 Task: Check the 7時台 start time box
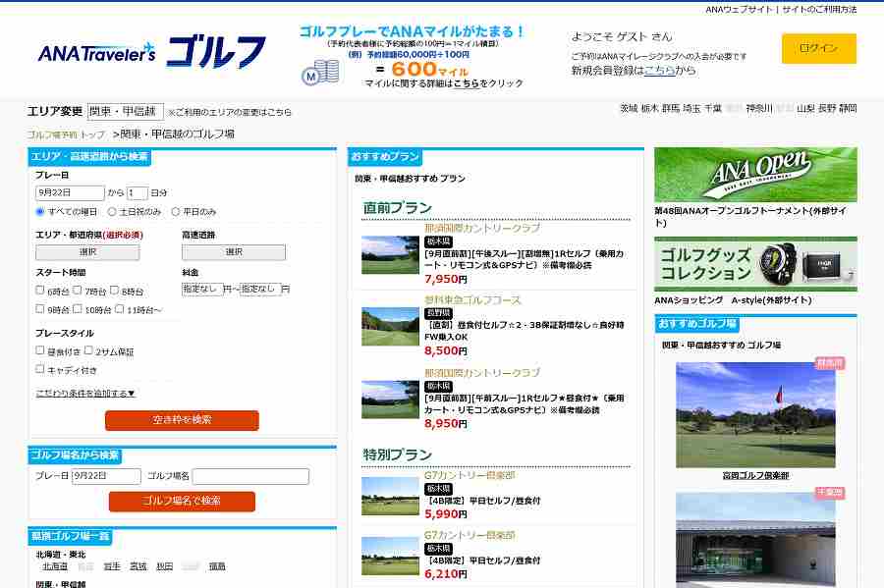pos(78,290)
